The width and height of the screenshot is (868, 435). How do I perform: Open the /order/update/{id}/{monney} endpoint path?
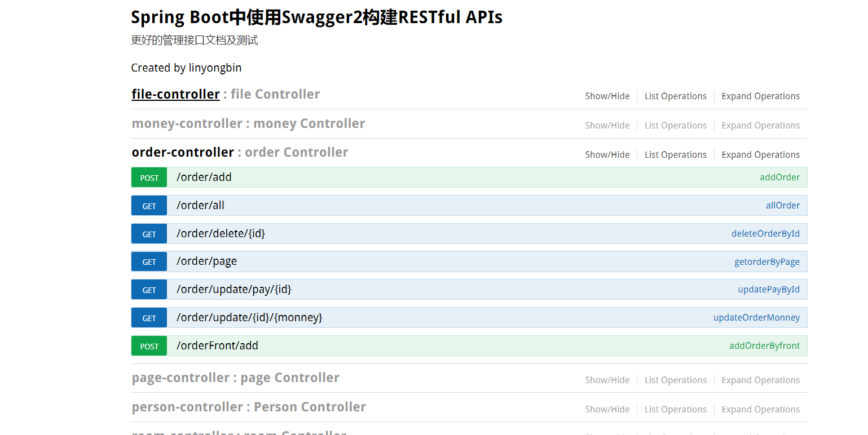coord(249,318)
